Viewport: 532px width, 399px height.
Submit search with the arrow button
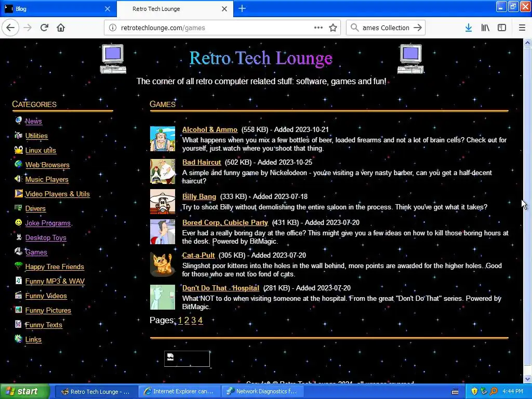click(418, 28)
